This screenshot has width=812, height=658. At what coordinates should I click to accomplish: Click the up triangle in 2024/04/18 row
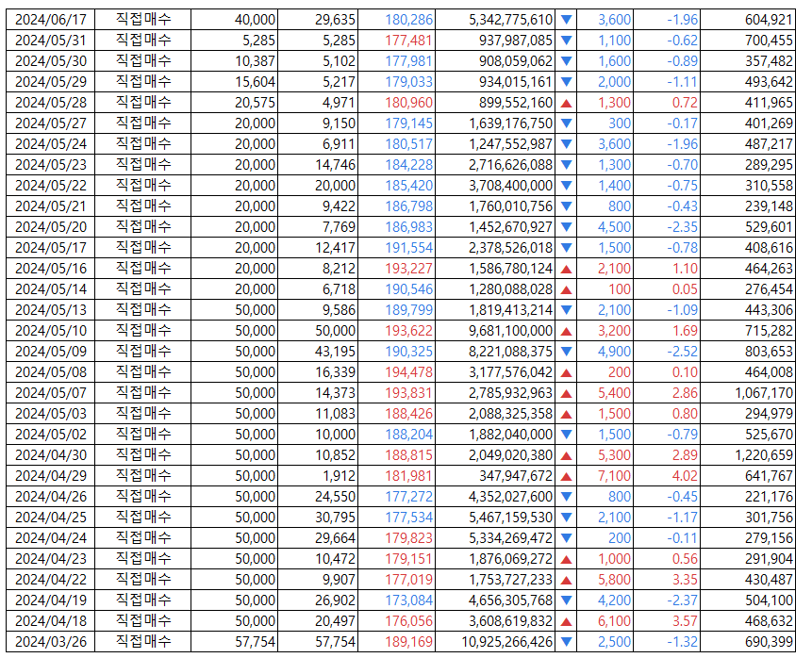(x=566, y=620)
